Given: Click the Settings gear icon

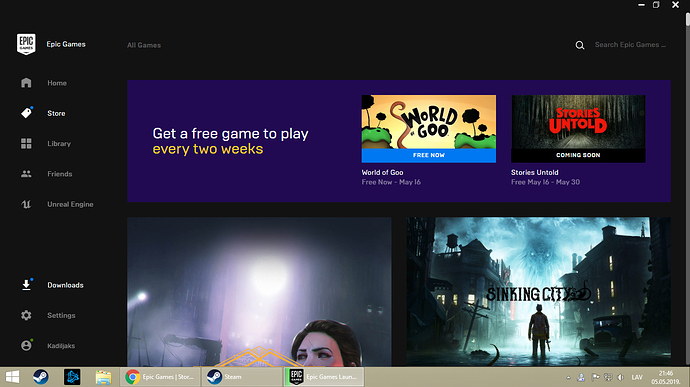Looking at the screenshot, I should pyautogui.click(x=26, y=315).
